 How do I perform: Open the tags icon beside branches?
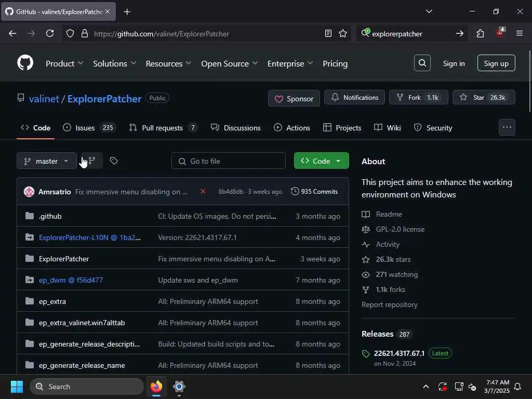point(114,161)
